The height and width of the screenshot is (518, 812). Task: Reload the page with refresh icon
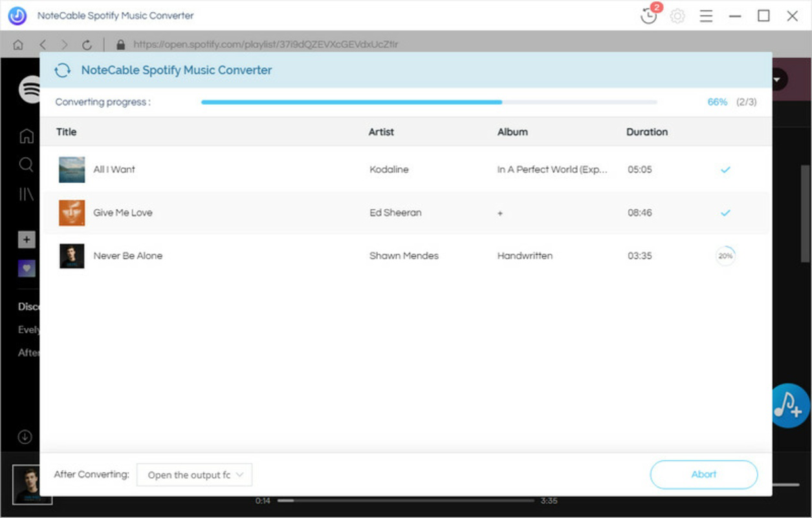click(x=87, y=45)
